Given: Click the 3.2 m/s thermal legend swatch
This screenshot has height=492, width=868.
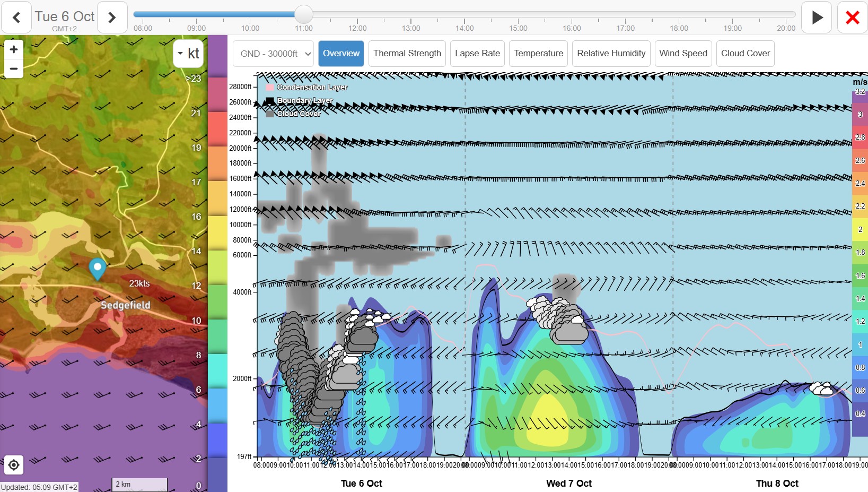Looking at the screenshot, I should pos(860,97).
